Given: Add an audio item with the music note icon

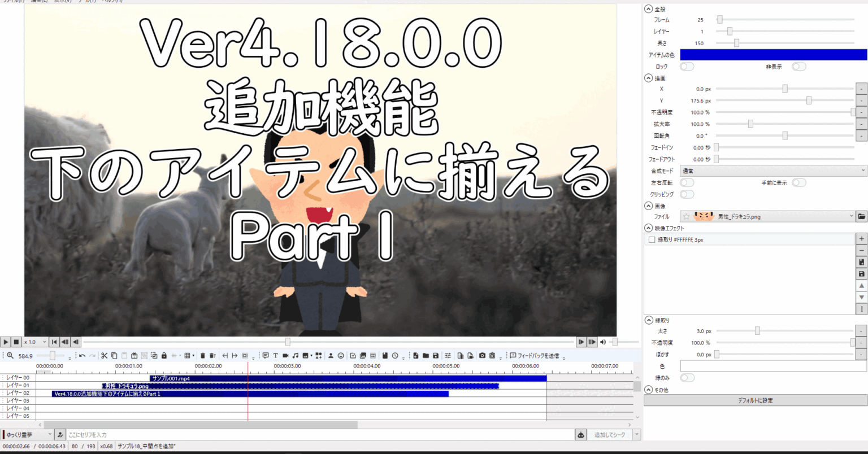Looking at the screenshot, I should point(296,356).
